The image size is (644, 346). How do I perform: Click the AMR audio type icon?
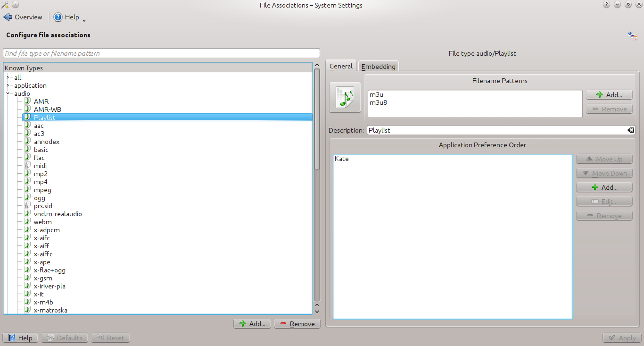coord(27,101)
